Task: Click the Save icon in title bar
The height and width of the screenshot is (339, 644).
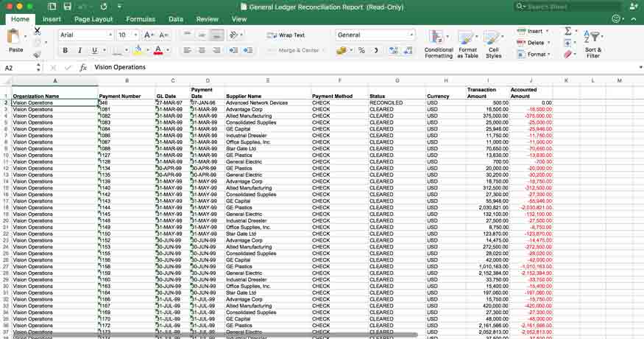Action: pos(67,7)
